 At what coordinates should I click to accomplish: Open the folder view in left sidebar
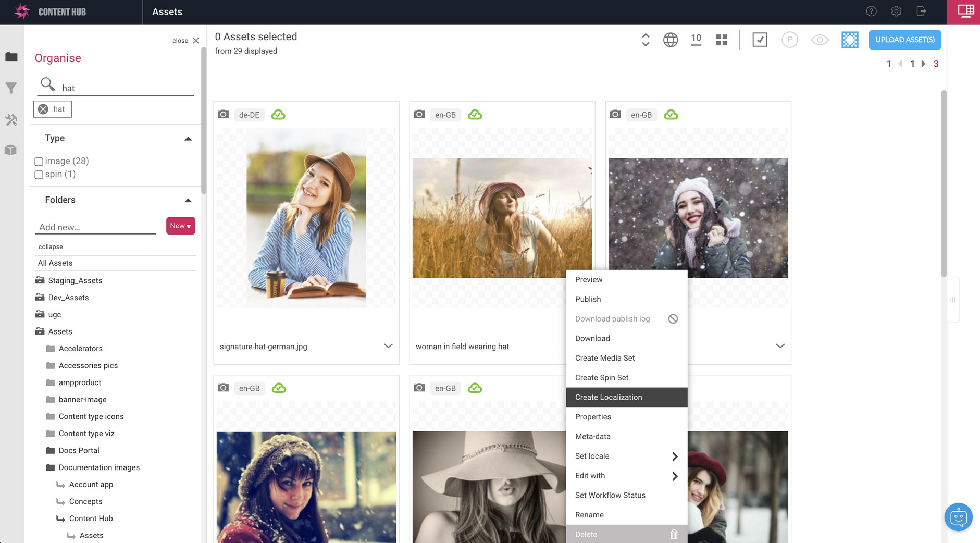click(11, 57)
